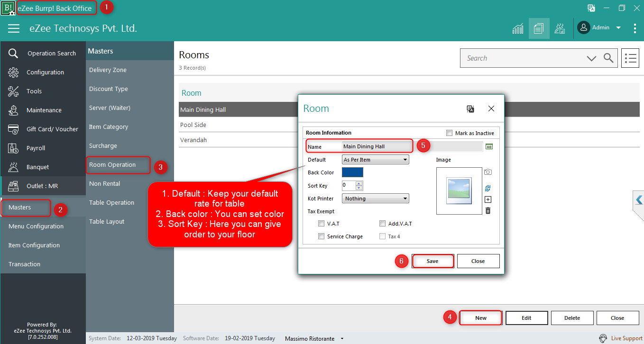Select the back office document icon
This screenshot has width=644, height=344.
(539, 28)
